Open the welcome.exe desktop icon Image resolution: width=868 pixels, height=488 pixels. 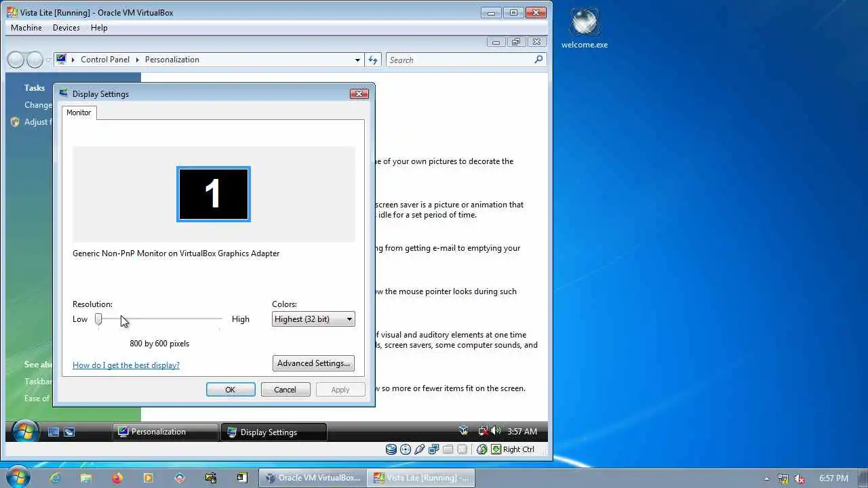[585, 28]
